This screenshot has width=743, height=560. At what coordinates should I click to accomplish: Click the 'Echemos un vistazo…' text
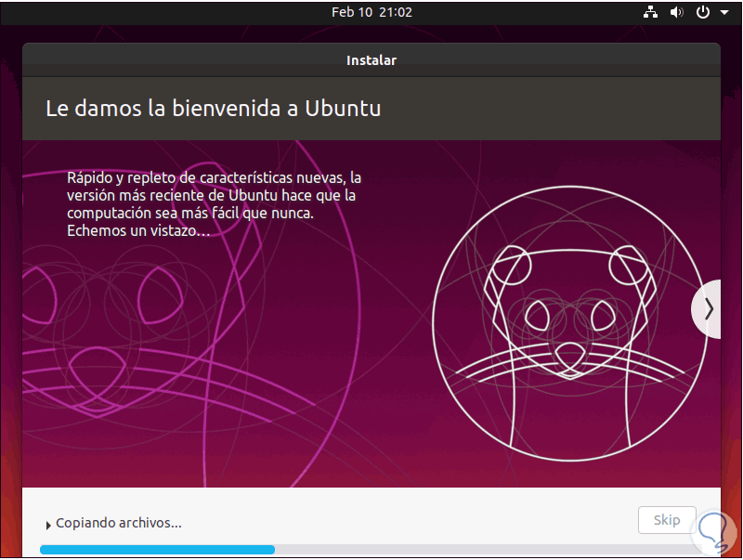pos(138,230)
